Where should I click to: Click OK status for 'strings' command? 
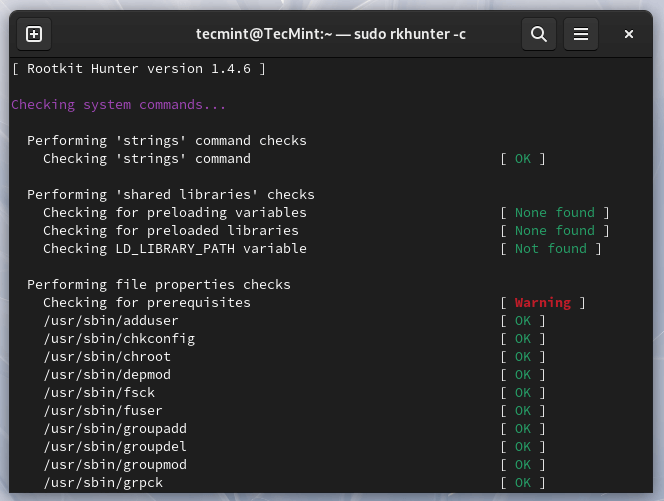[x=523, y=158]
